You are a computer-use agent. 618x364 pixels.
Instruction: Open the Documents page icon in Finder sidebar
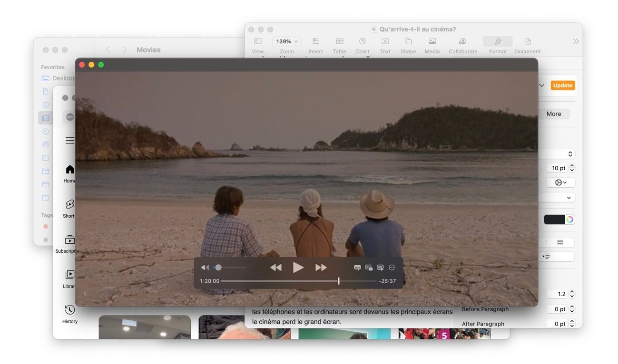pyautogui.click(x=46, y=91)
